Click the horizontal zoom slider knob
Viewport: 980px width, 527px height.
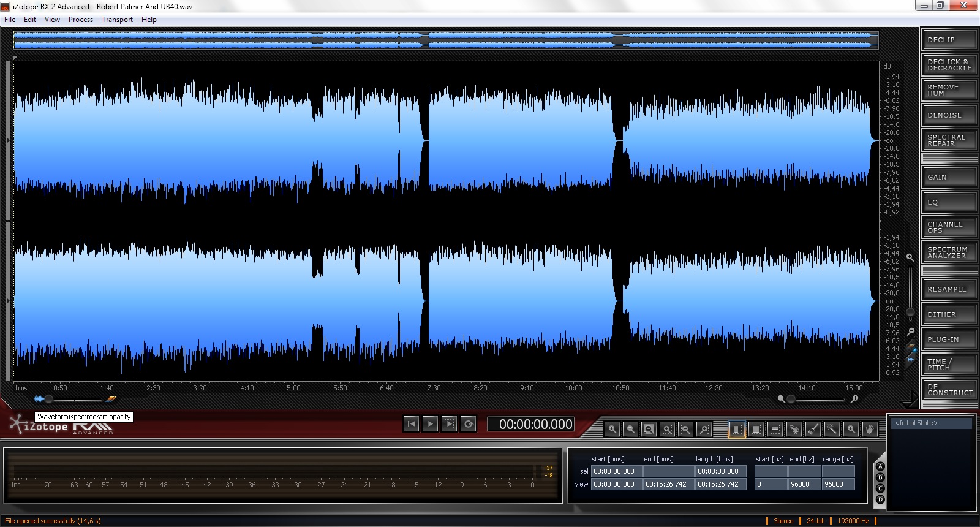[791, 399]
